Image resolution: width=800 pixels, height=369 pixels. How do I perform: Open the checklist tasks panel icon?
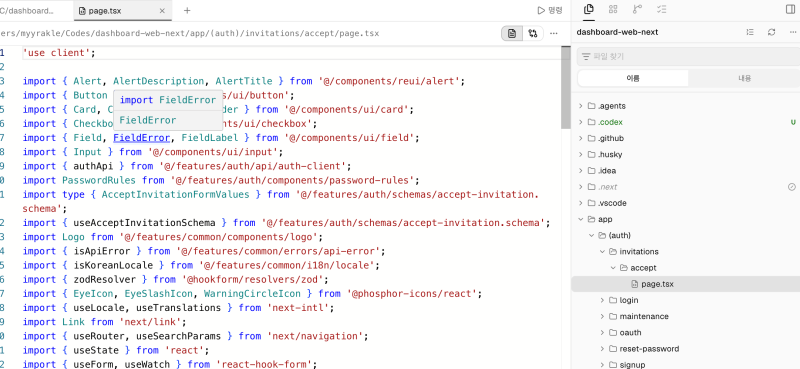click(662, 9)
